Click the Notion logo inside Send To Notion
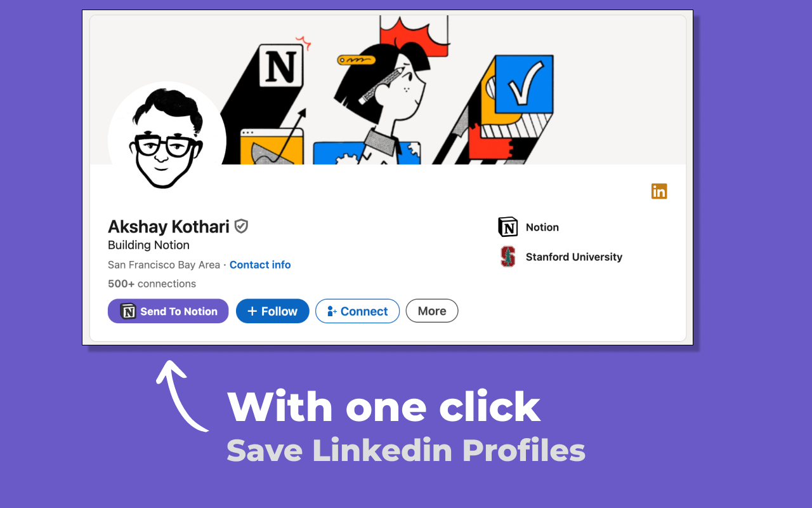 pos(128,311)
